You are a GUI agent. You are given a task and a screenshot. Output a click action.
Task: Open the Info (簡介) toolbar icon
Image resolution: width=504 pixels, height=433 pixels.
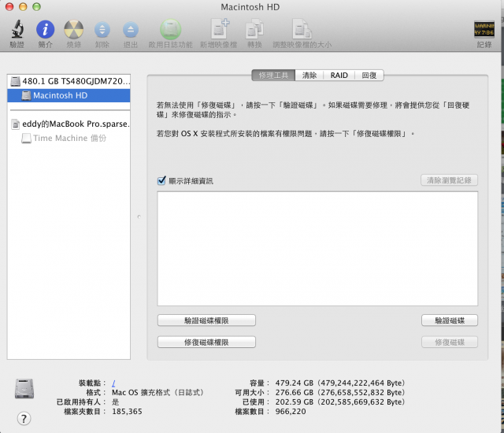[x=45, y=29]
